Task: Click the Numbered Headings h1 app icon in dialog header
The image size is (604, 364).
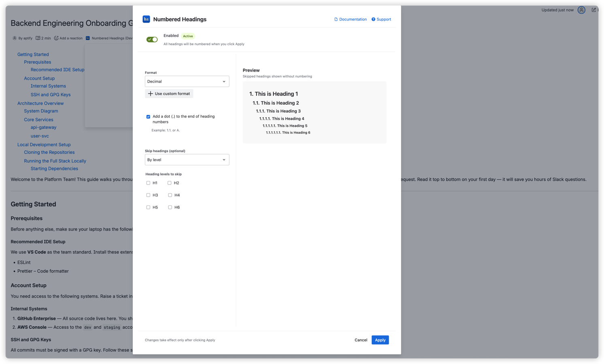Action: (146, 19)
